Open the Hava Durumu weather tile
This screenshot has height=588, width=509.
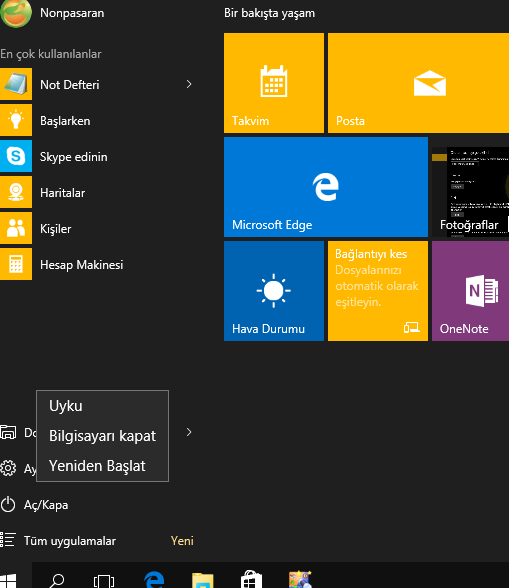click(274, 291)
